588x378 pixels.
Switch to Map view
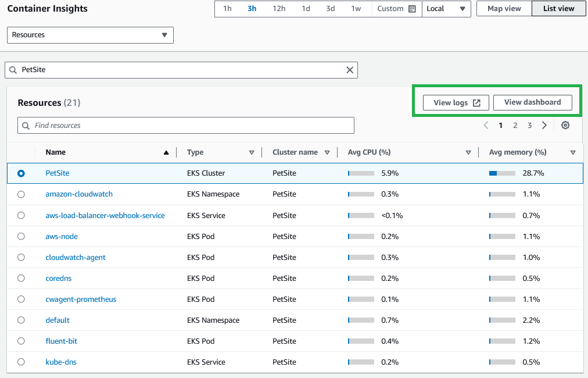[x=503, y=8]
